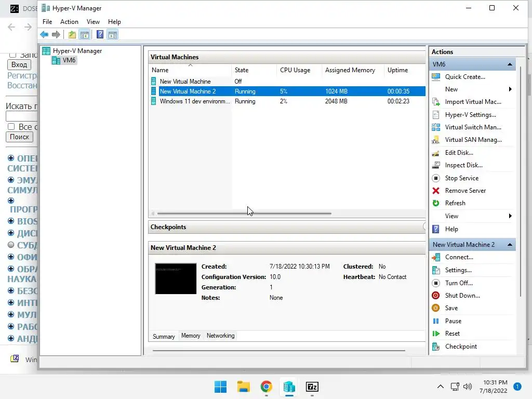
Task: Sort by State column header
Action: [x=254, y=70]
